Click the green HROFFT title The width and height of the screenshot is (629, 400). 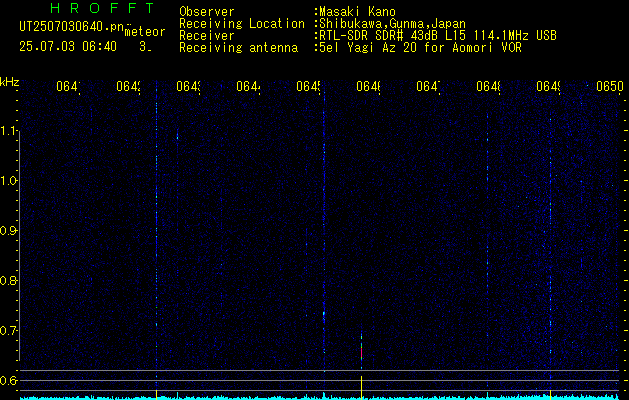pyautogui.click(x=102, y=8)
